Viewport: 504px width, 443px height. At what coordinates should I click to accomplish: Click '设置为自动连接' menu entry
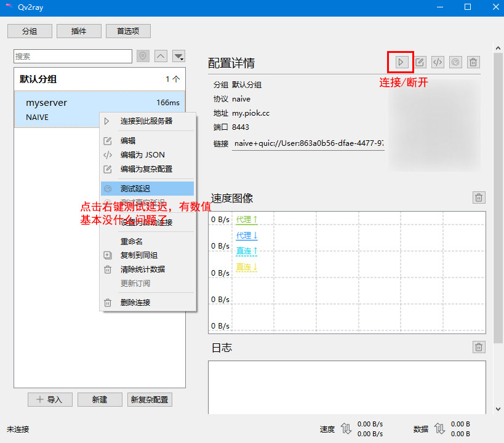tap(148, 222)
